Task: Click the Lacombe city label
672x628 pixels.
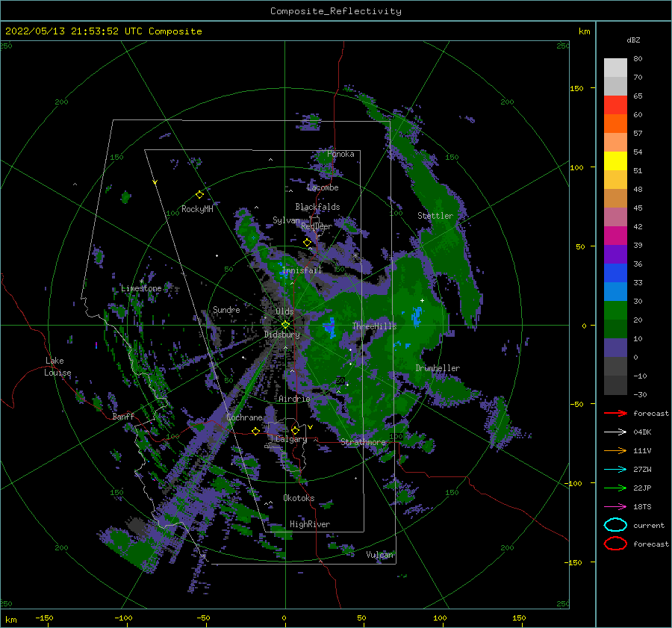Action: point(323,187)
